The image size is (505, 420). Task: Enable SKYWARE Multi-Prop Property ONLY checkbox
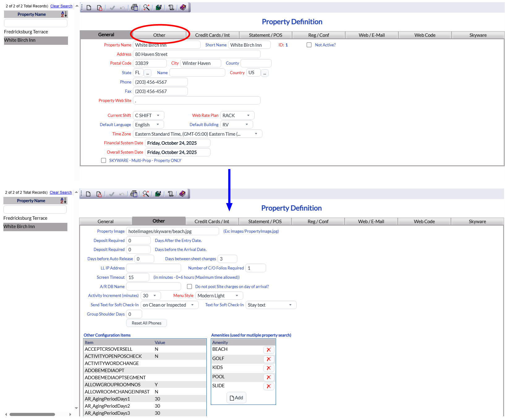[104, 161]
